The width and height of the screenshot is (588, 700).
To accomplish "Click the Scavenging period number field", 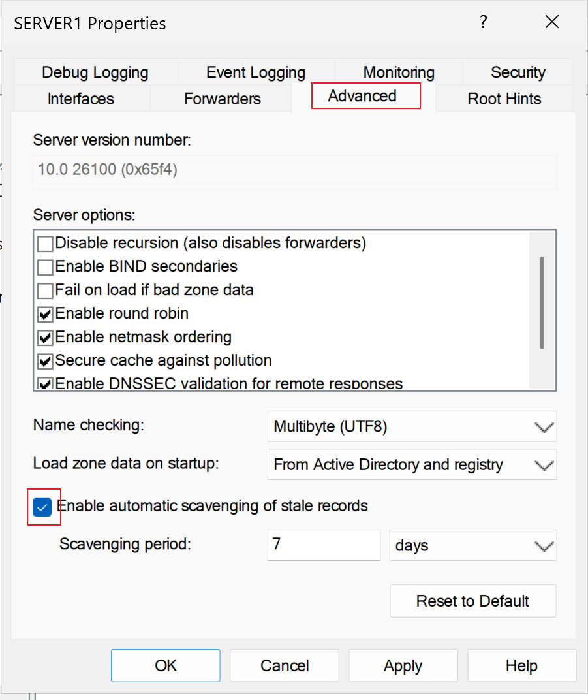I will (324, 545).
